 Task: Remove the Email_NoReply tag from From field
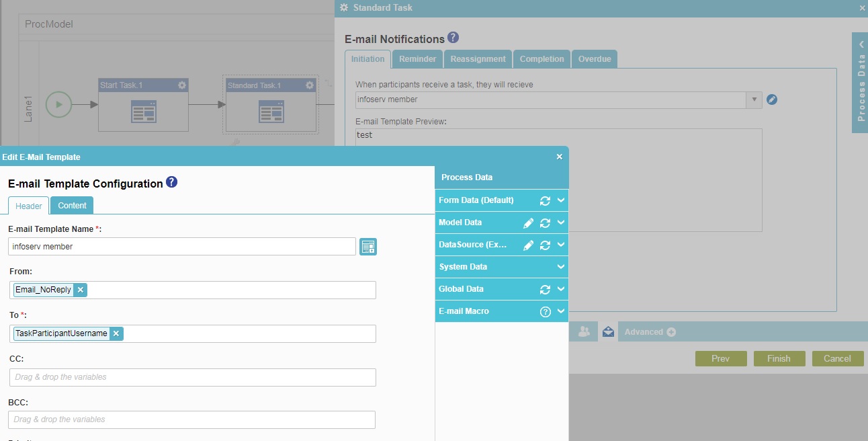click(80, 290)
